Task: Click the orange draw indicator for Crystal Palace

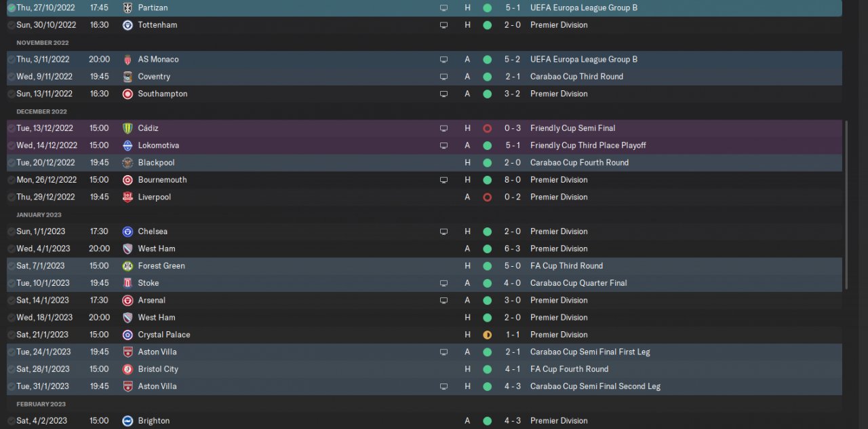Action: coord(487,335)
